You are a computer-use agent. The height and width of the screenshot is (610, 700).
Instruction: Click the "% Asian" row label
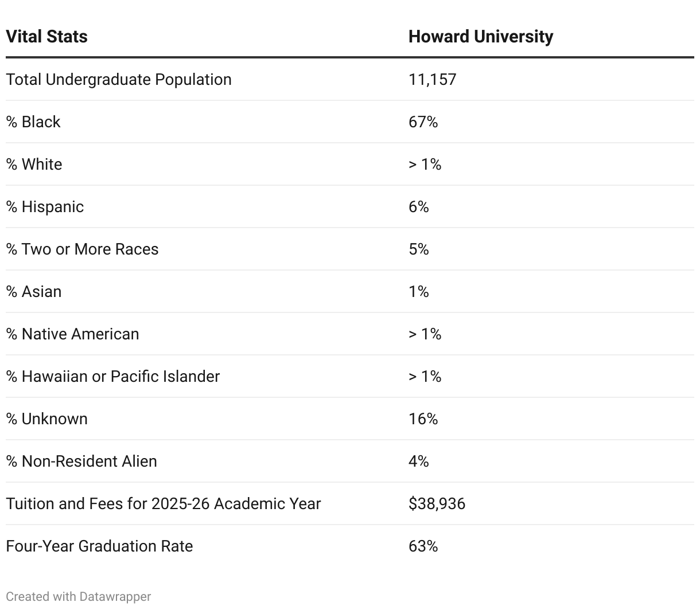click(x=33, y=291)
